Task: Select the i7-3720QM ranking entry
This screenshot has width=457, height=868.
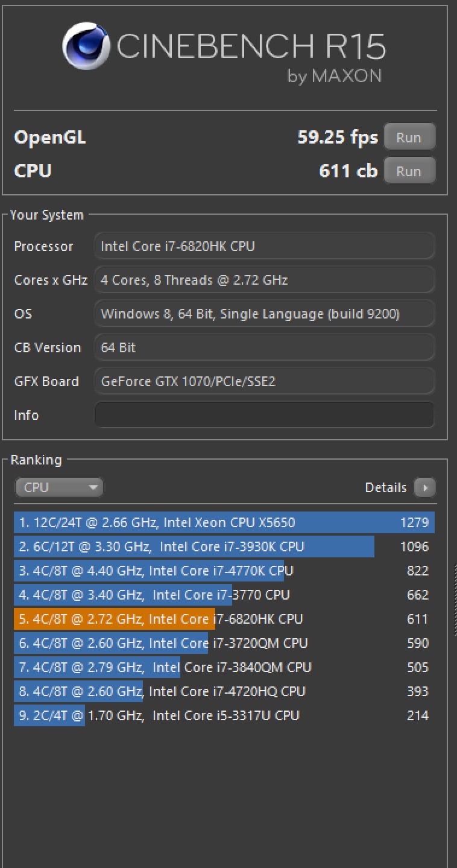Action: (x=223, y=643)
